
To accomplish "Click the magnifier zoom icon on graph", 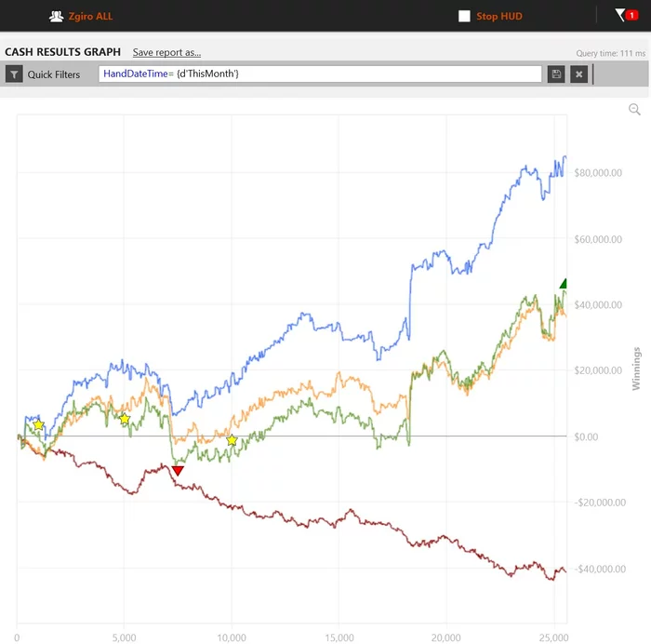I will tap(634, 110).
